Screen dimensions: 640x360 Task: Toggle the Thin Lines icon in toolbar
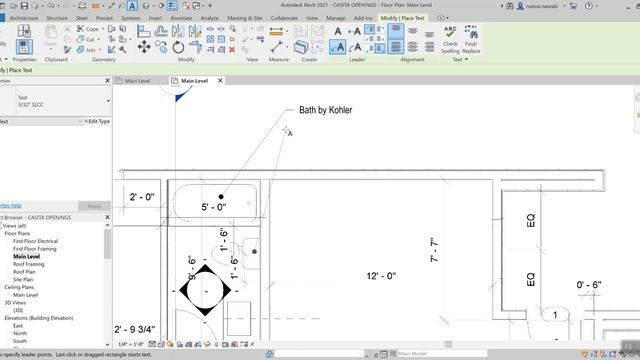tap(172, 6)
